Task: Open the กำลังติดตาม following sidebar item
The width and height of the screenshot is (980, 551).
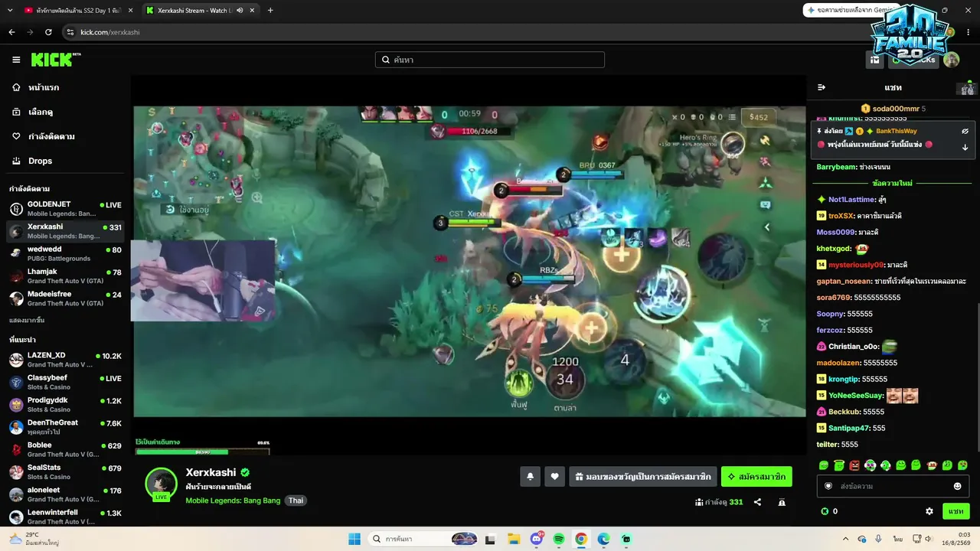Action: (51, 136)
